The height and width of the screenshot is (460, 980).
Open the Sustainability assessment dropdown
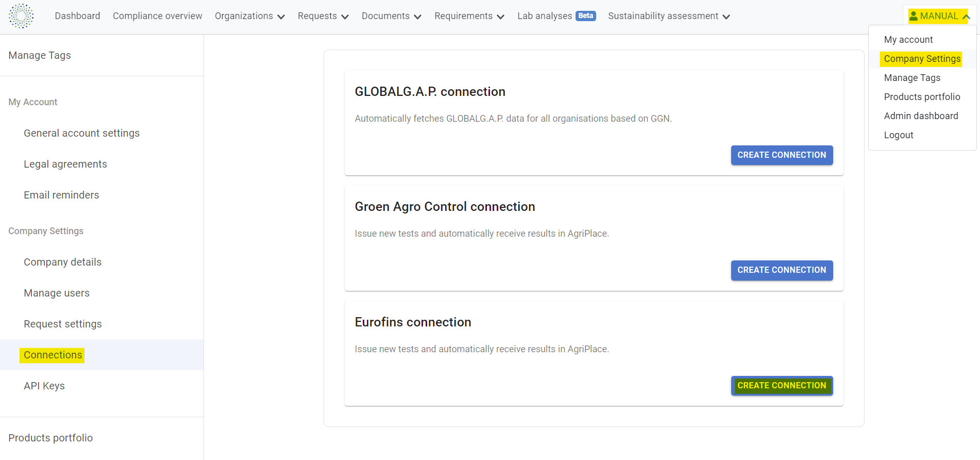[669, 16]
